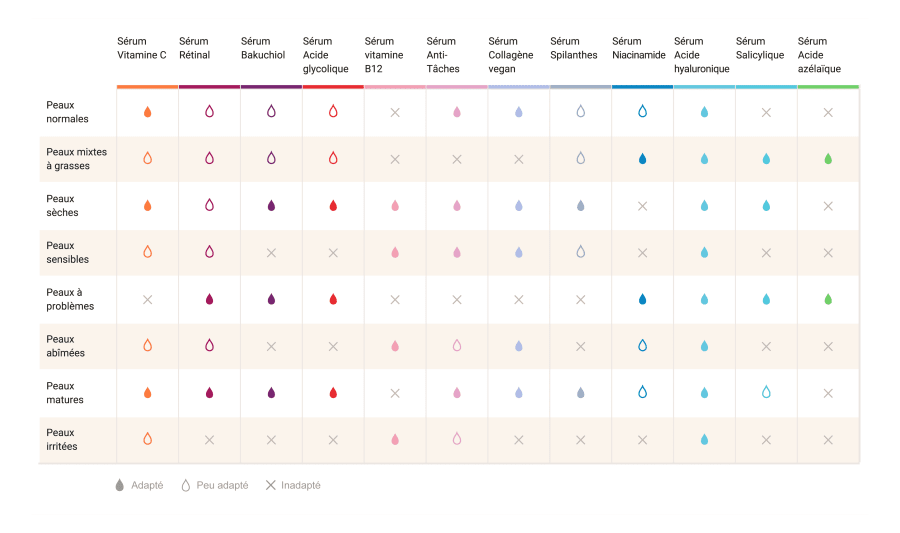This screenshot has width=900, height=533.
Task: Click the X for vitamine B12, Peaux normales
Action: click(395, 113)
